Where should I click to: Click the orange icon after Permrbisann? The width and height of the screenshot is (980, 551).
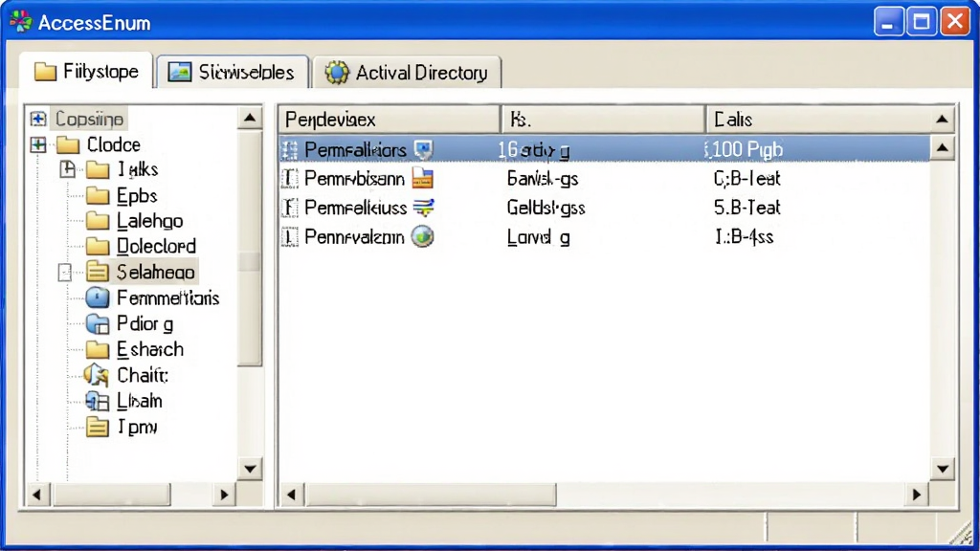coord(422,179)
